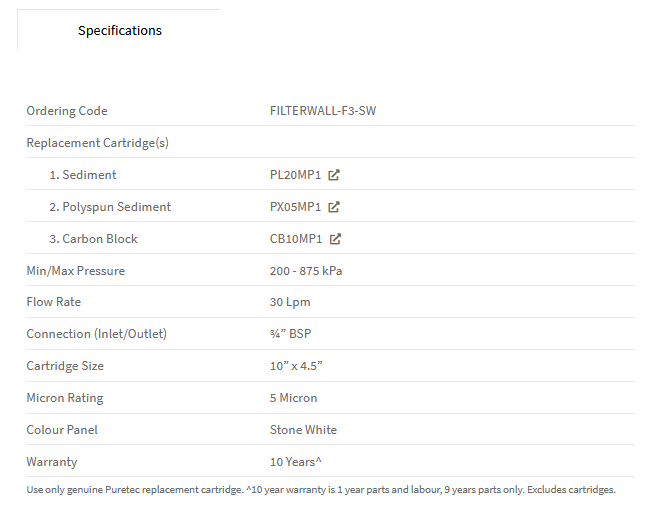The image size is (662, 506).
Task: Select the FILTERWALL-F3-SW ordering code text
Action: (x=323, y=111)
